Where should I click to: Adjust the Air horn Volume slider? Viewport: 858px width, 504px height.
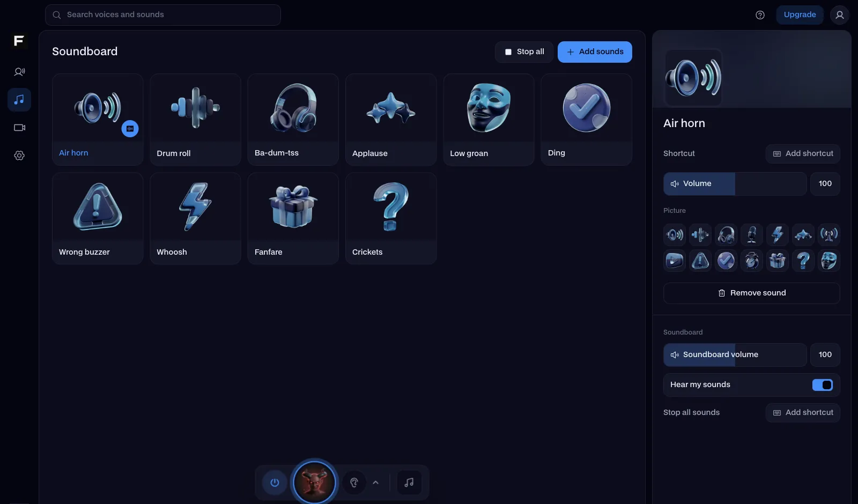tap(735, 184)
